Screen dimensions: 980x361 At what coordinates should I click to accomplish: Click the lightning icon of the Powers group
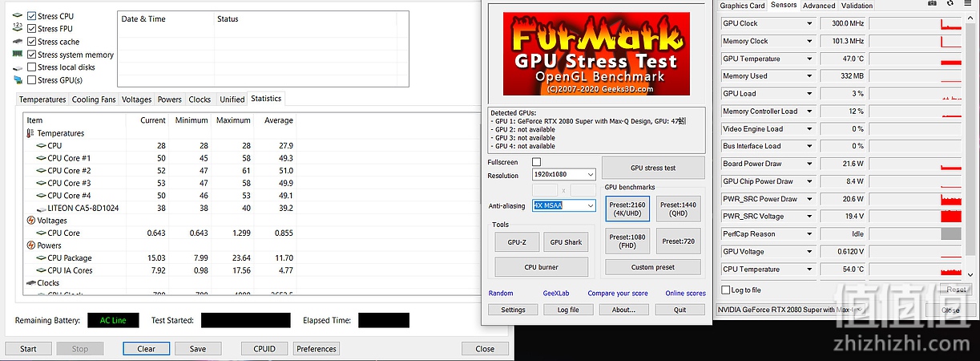31,245
